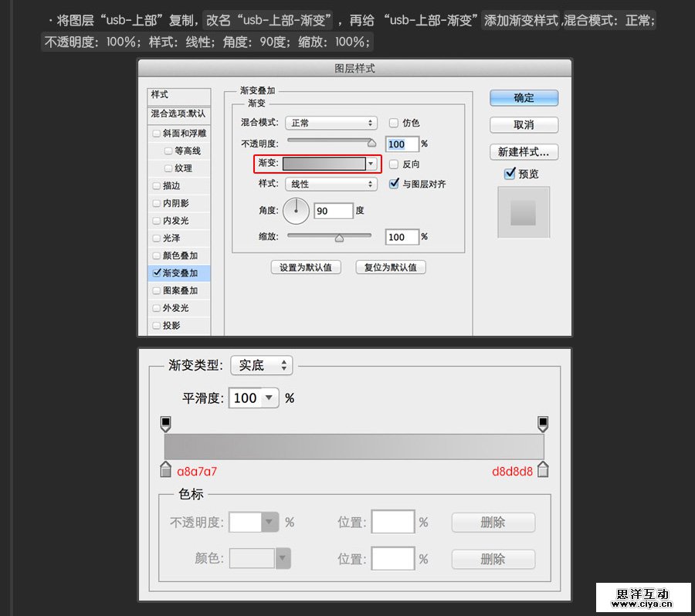This screenshot has width=695, height=616.
Task: Uncheck the 预览 checkbox
Action: click(x=509, y=173)
